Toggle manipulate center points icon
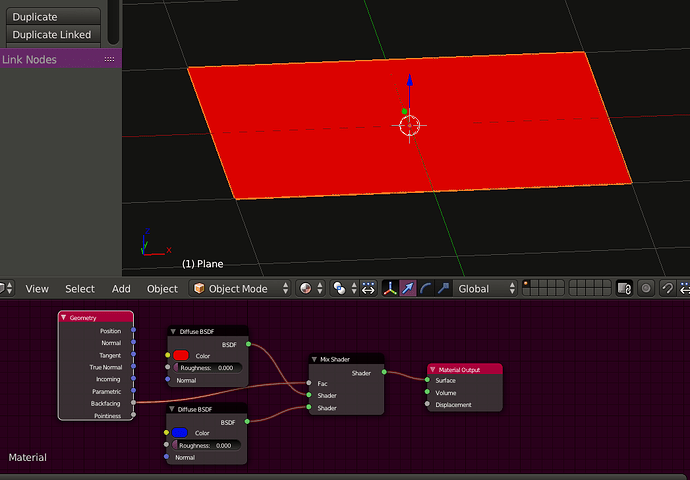Screen dimensions: 690x480 coord(368,289)
